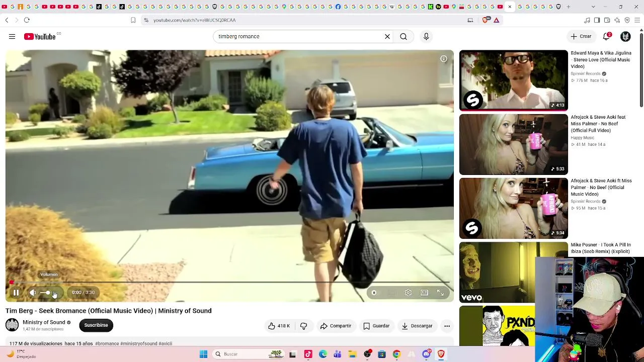Click the Descargar download button
Image resolution: width=644 pixels, height=362 pixels.
tap(417, 326)
